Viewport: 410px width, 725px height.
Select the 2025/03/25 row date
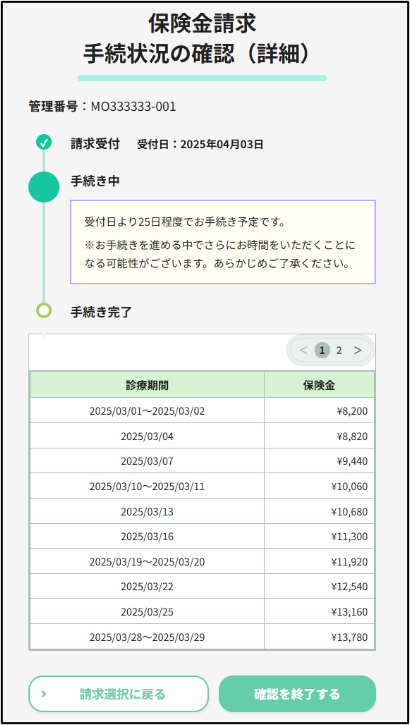click(147, 612)
